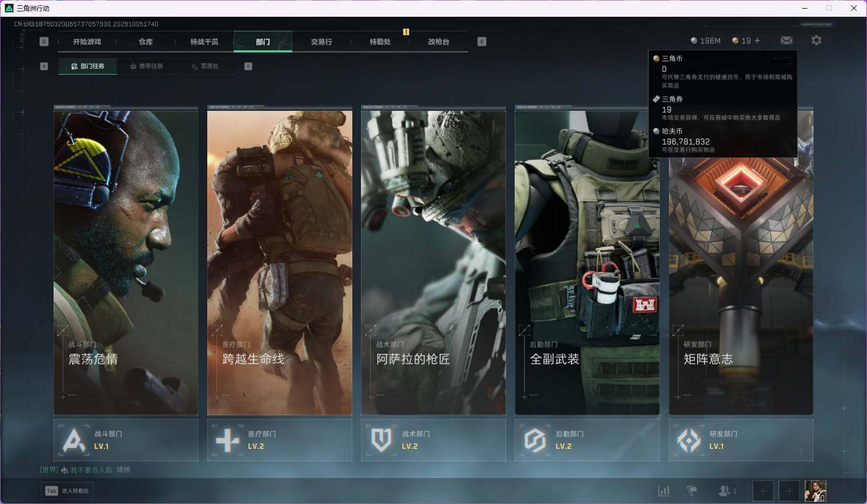Click the world chat message line

(x=85, y=469)
